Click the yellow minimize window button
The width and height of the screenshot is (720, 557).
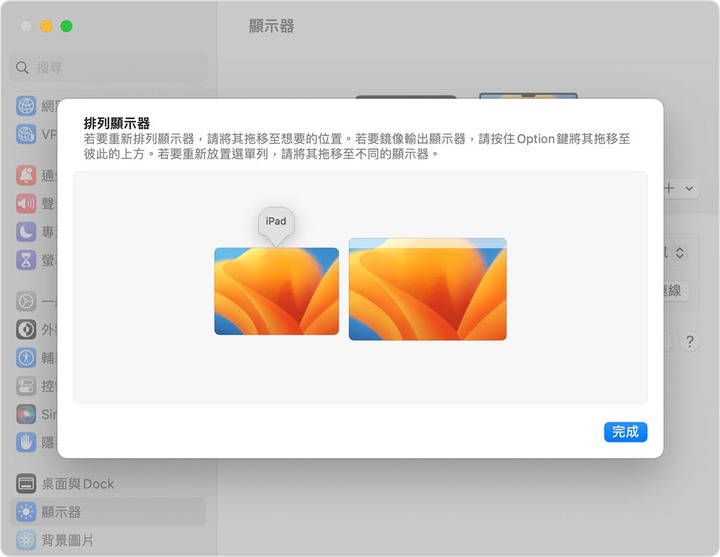46,26
